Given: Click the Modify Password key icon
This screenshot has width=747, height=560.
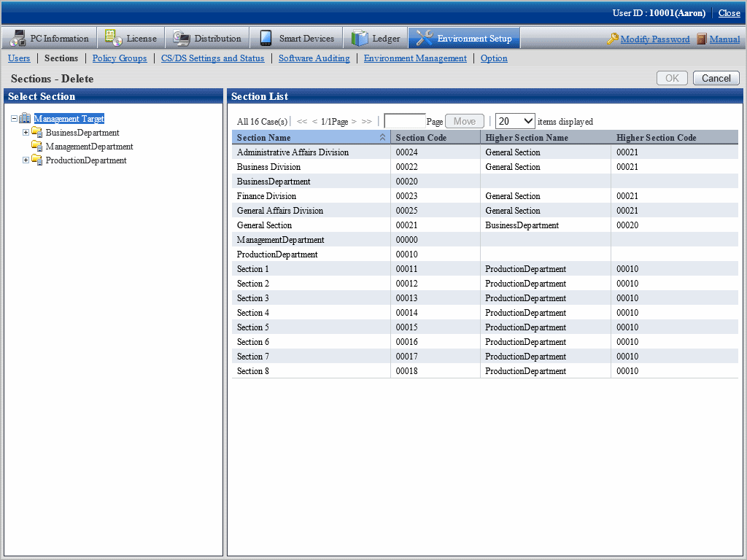Looking at the screenshot, I should pos(612,39).
